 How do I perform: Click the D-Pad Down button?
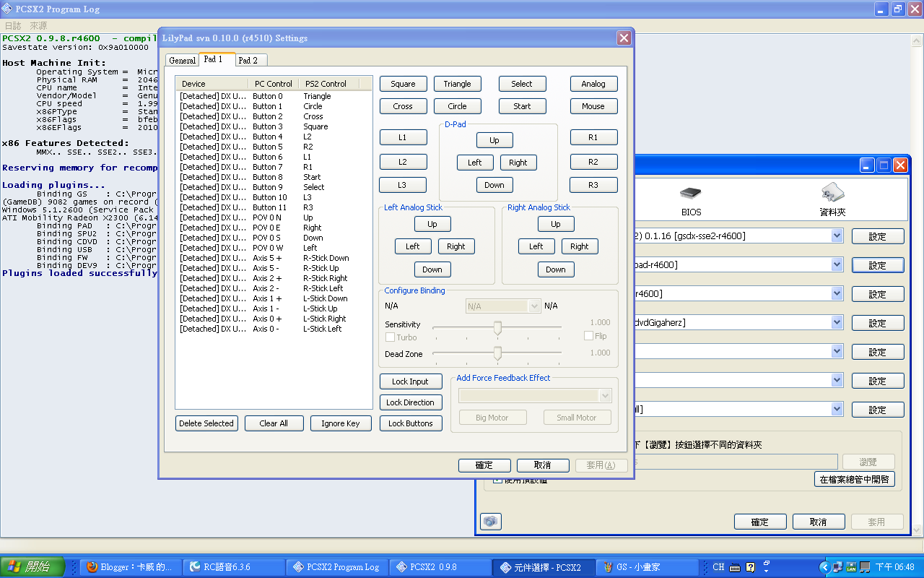[494, 185]
